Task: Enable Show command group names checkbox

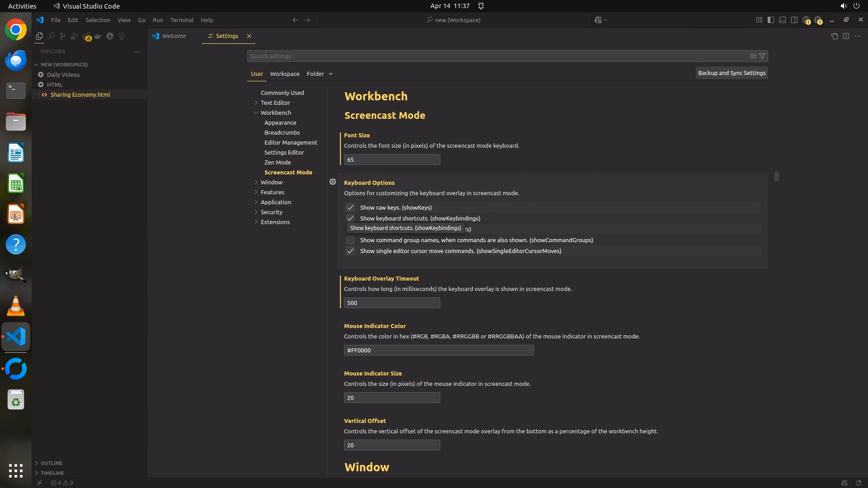Action: (350, 240)
